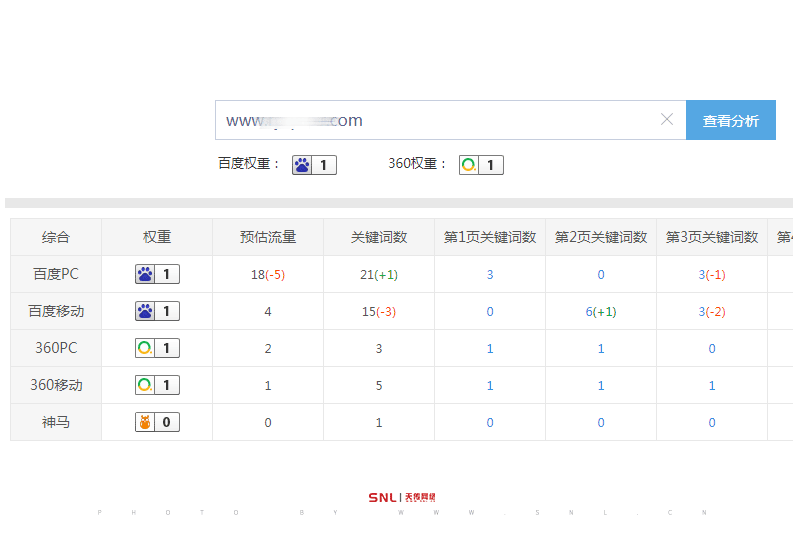Select the 关键词数 column header
The height and width of the screenshot is (533, 800).
click(x=379, y=237)
